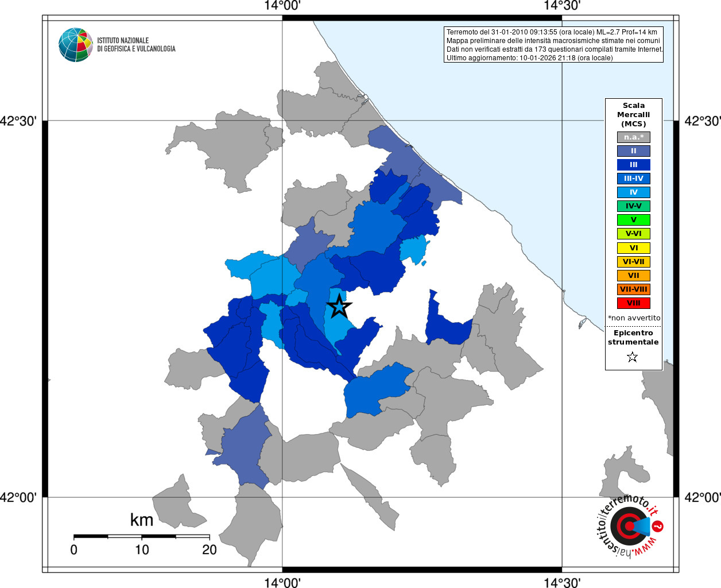
Task: Select the n.a.* gray legend swatch
Action: 634,137
